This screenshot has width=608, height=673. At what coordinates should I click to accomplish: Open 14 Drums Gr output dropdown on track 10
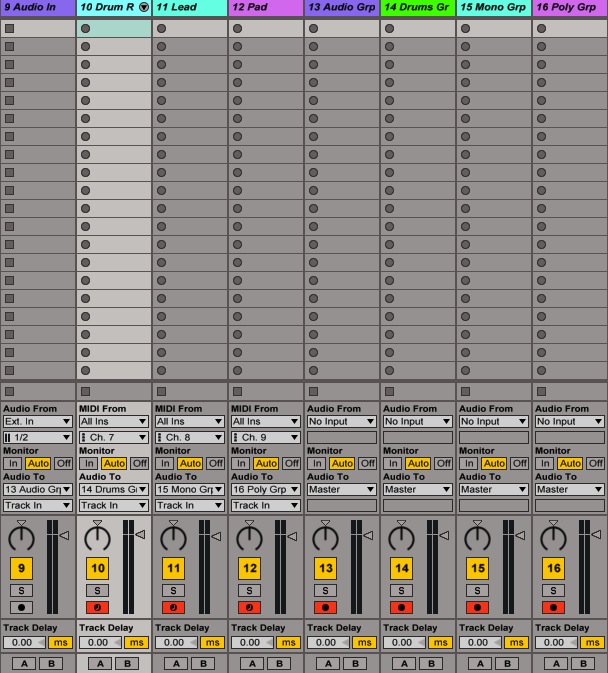114,489
